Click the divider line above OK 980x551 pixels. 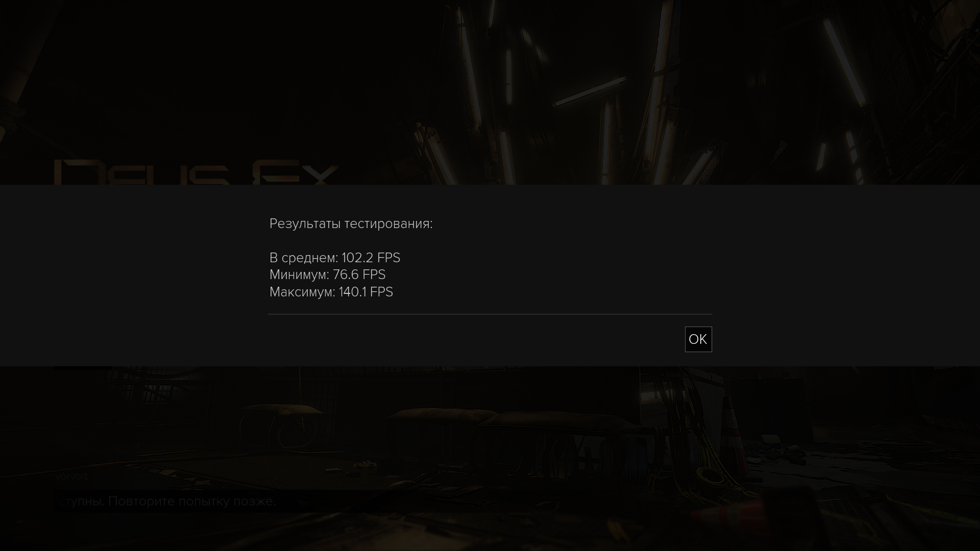pos(490,314)
